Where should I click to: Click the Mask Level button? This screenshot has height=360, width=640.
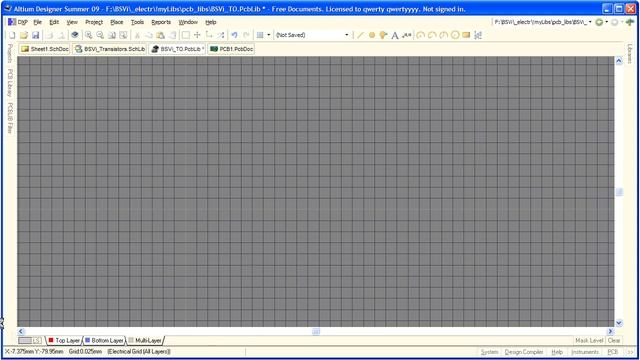589,340
